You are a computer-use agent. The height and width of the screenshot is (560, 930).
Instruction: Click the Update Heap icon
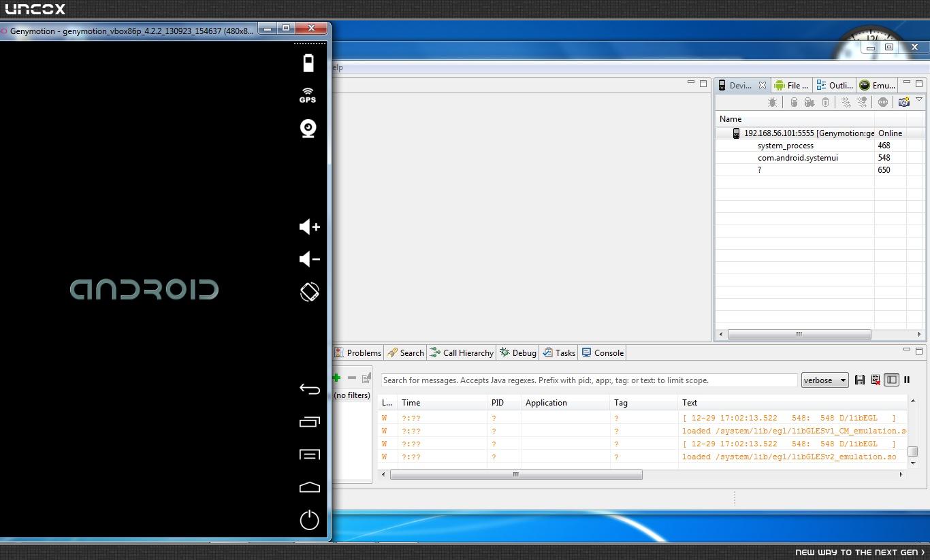coord(793,102)
